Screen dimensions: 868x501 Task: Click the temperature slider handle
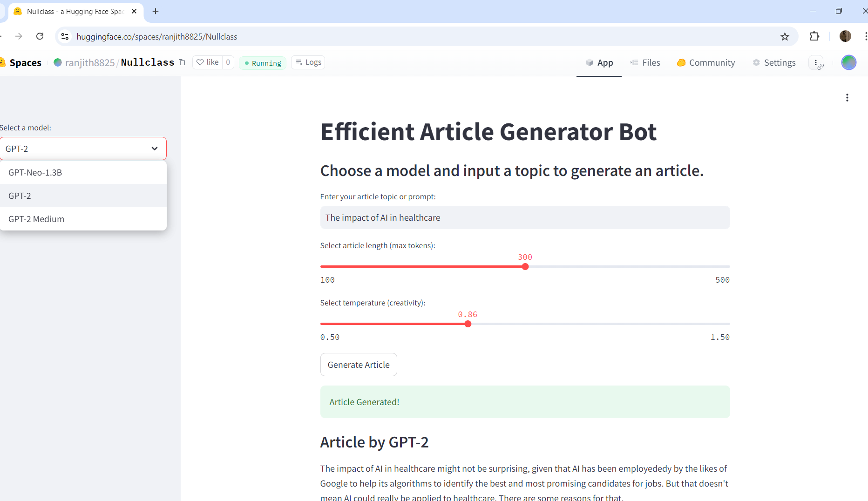point(468,324)
